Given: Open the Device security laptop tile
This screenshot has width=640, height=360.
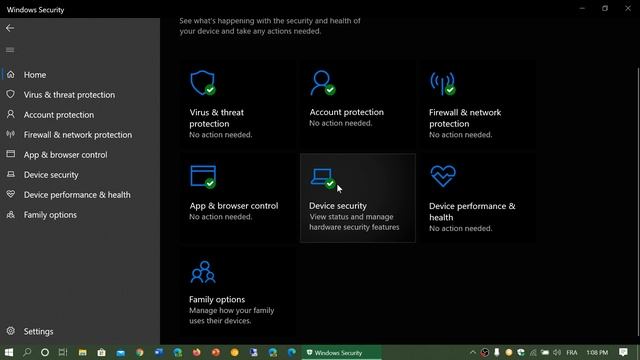Looking at the screenshot, I should coord(358,198).
